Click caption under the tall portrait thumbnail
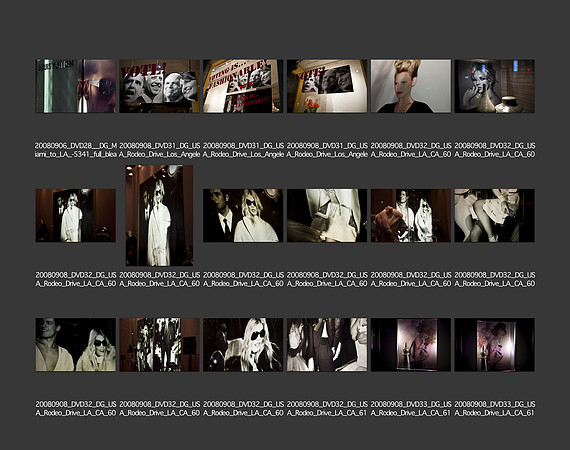This screenshot has height=450, width=570. [x=160, y=279]
